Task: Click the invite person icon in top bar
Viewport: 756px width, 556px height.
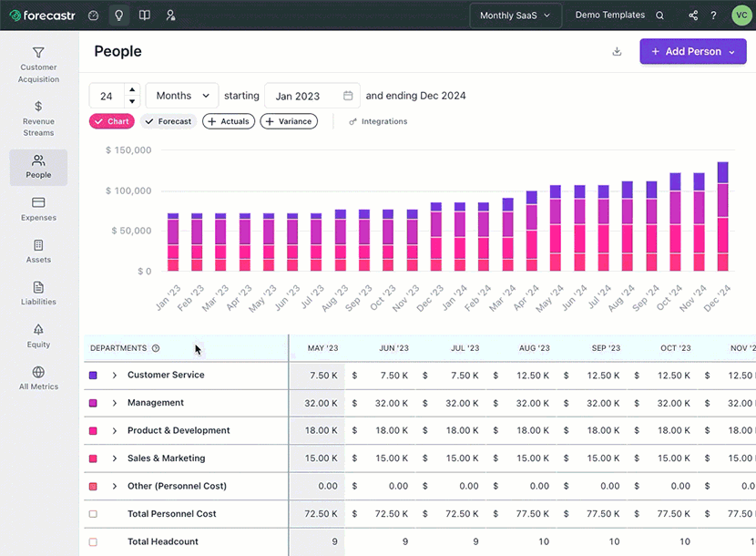Action: 169,15
